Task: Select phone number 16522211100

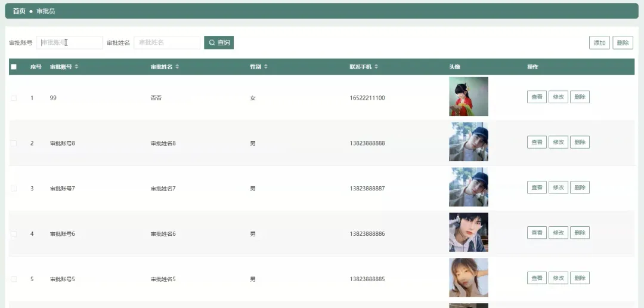Action: point(367,98)
